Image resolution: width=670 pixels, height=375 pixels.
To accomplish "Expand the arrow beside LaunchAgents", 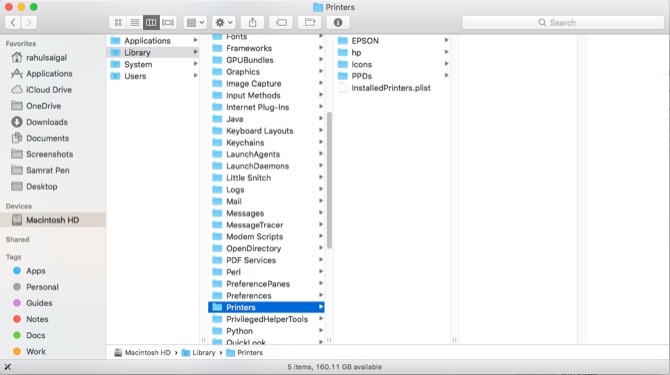I will 320,154.
